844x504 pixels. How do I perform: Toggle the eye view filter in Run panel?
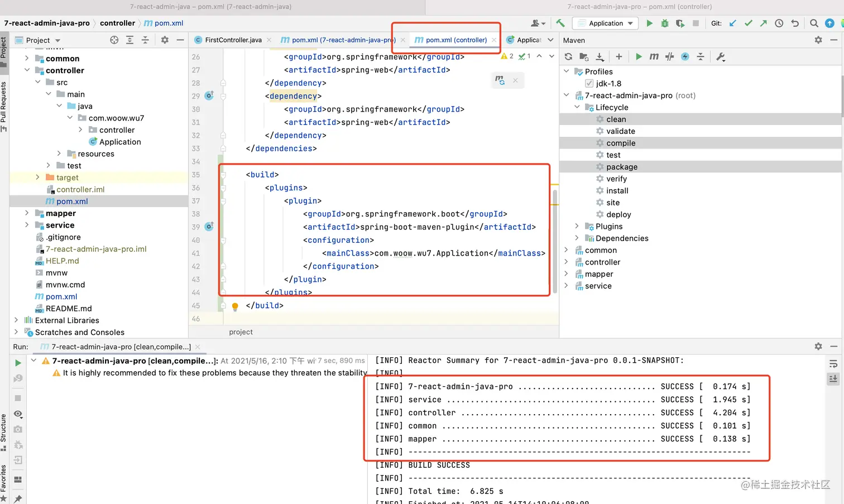[x=18, y=414]
